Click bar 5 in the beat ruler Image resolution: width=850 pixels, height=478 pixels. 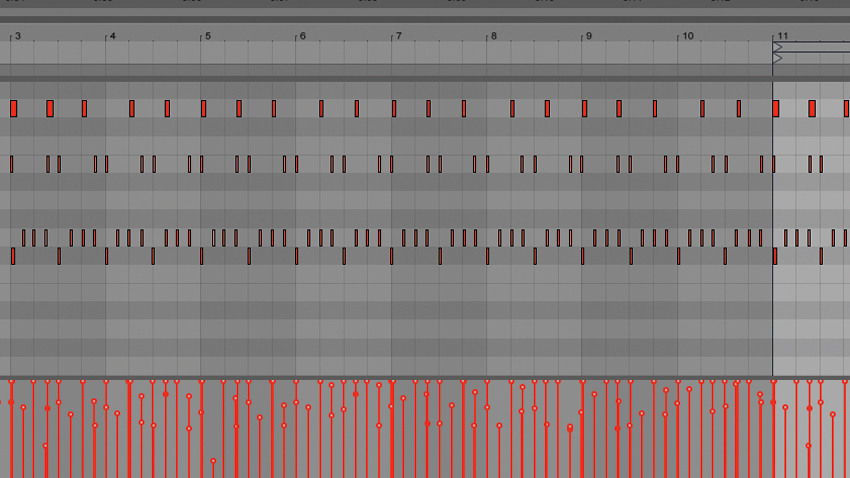(x=208, y=36)
